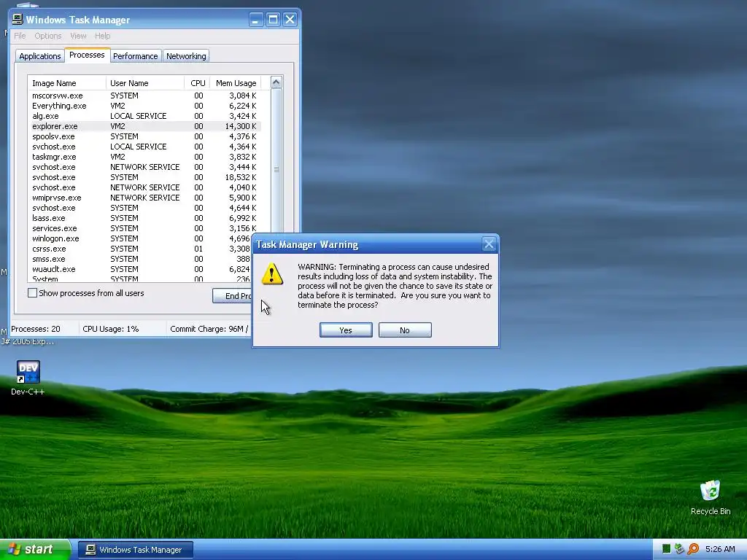Select the wuauclt.exe process
Screen dimensions: 747x560
coord(140,269)
